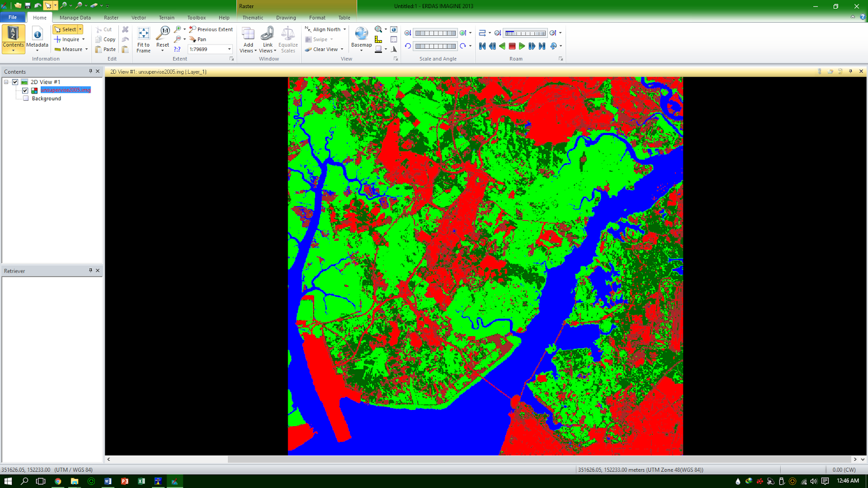Click the horizontal scrollbar under the map view

coord(482,459)
